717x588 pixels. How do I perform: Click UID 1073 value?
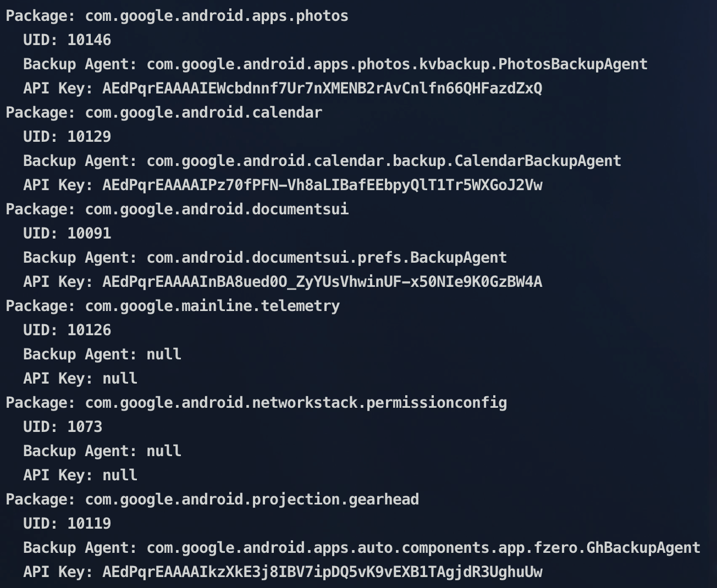(85, 427)
